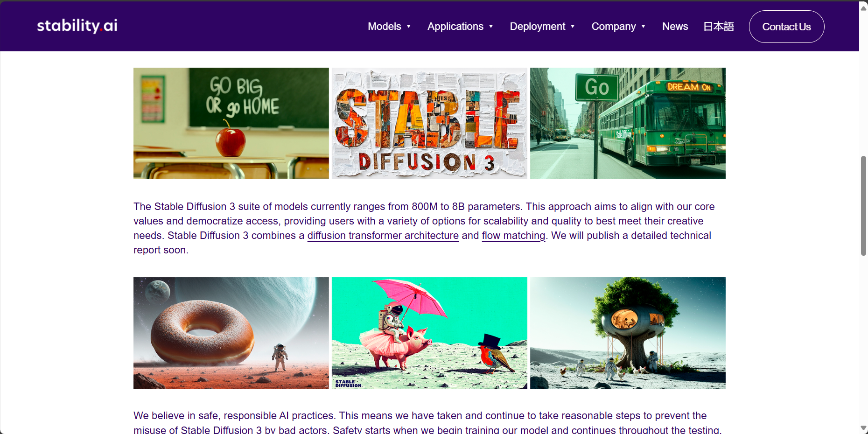The image size is (868, 434).
Task: Click the scrollbar down arrow
Action: (863, 428)
